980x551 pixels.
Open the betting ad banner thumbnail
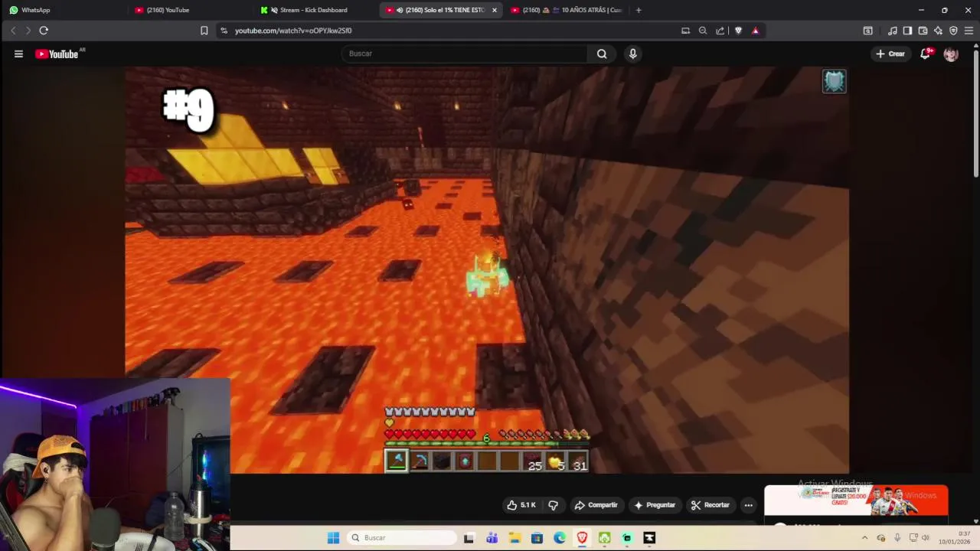point(856,501)
